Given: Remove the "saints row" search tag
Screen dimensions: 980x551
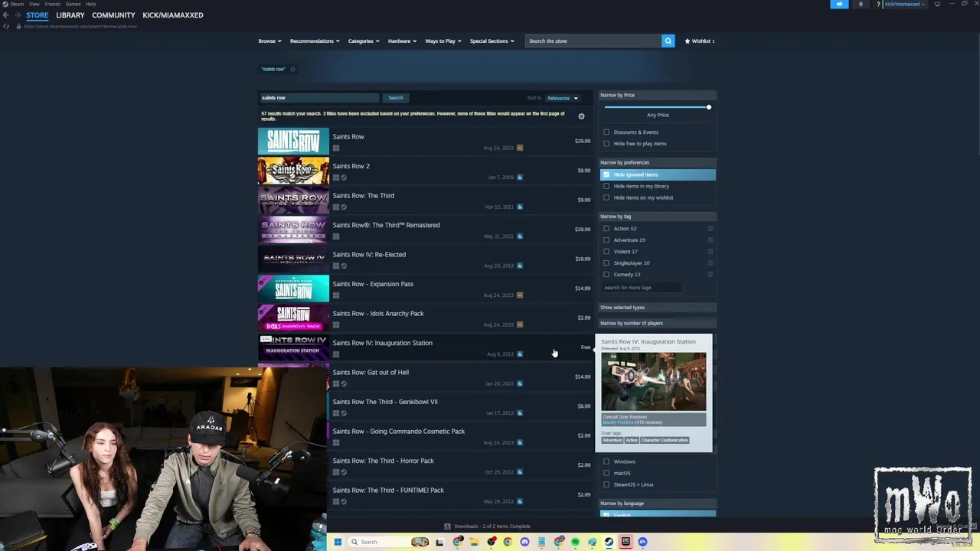Looking at the screenshot, I should pyautogui.click(x=292, y=69).
